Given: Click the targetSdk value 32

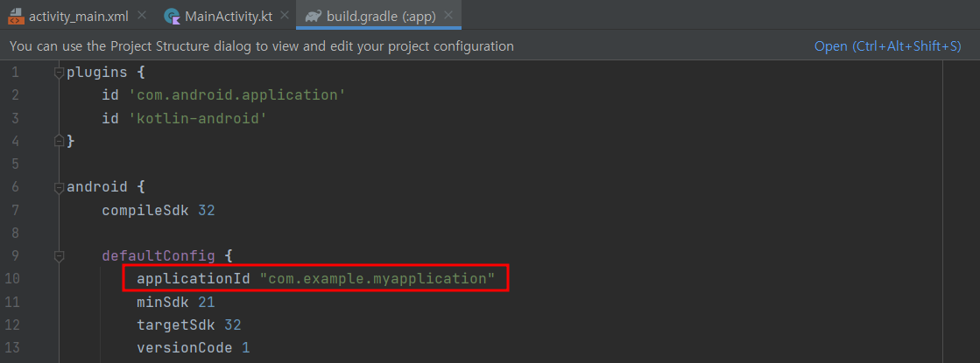Looking at the screenshot, I should pos(233,325).
